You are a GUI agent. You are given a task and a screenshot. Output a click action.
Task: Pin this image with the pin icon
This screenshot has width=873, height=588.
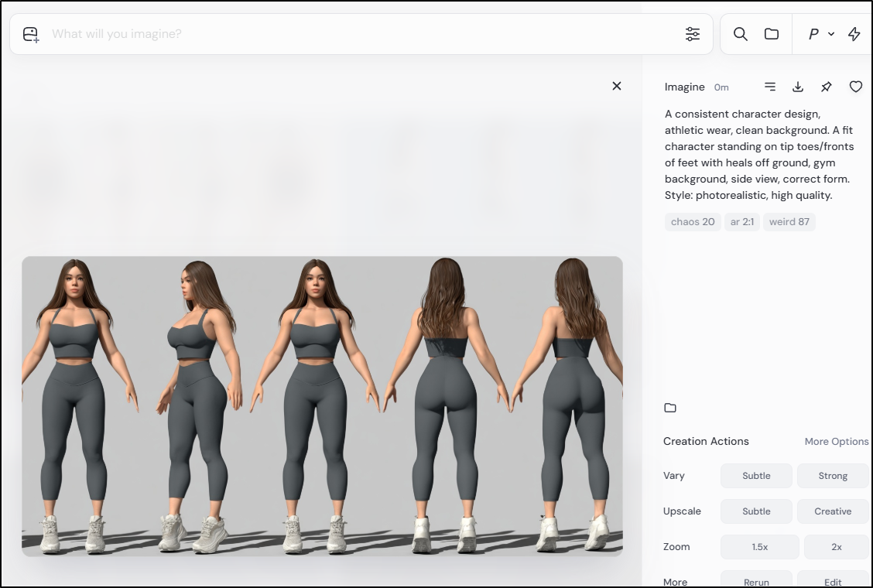coord(827,87)
